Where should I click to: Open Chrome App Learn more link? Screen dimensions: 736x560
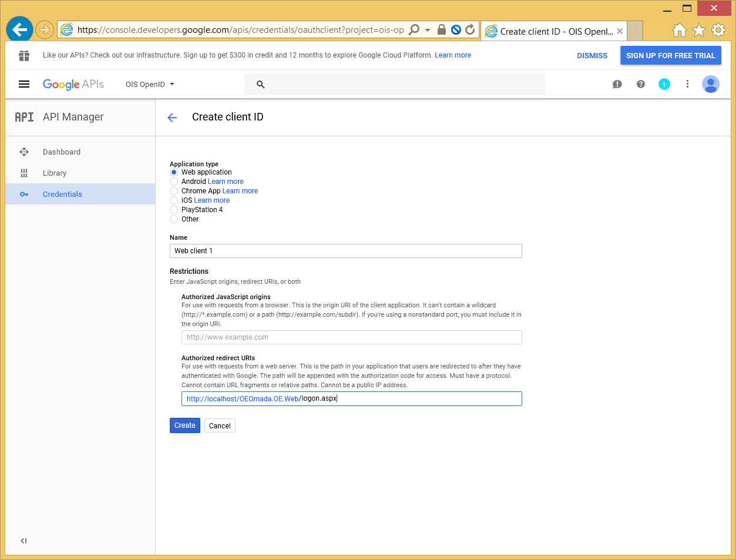[240, 191]
